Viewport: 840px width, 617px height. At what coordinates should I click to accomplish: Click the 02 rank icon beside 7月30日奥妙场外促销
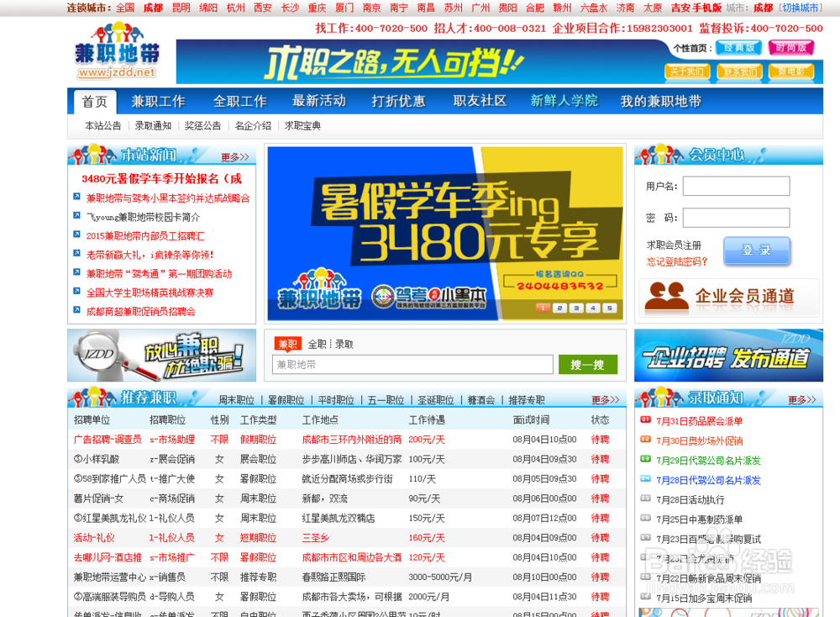tap(645, 439)
